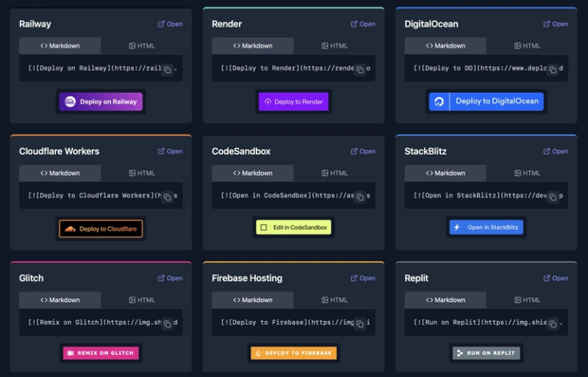Click the Railway card heading
The height and width of the screenshot is (377, 588).
pos(35,24)
